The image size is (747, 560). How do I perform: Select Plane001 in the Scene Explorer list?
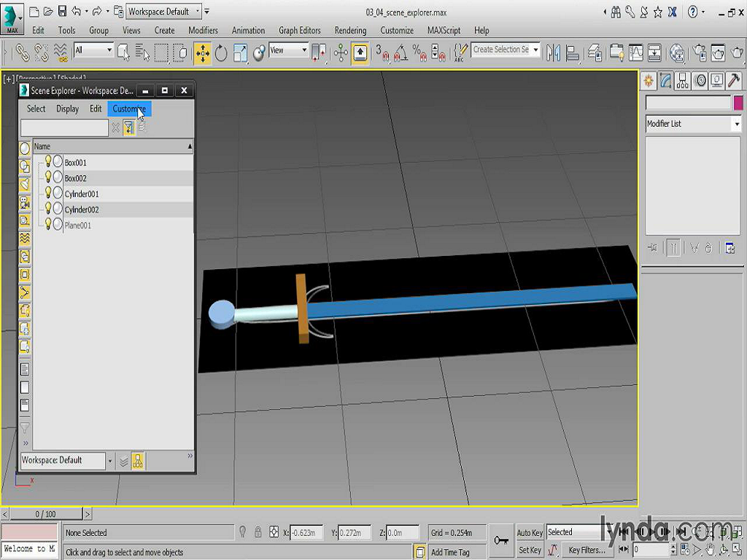(x=77, y=225)
